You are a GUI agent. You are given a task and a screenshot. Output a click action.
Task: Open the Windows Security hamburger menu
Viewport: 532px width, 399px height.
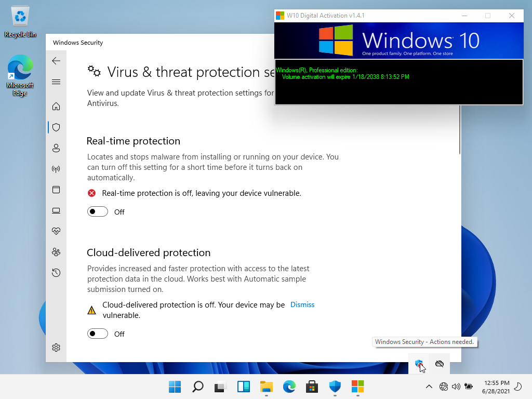point(56,82)
